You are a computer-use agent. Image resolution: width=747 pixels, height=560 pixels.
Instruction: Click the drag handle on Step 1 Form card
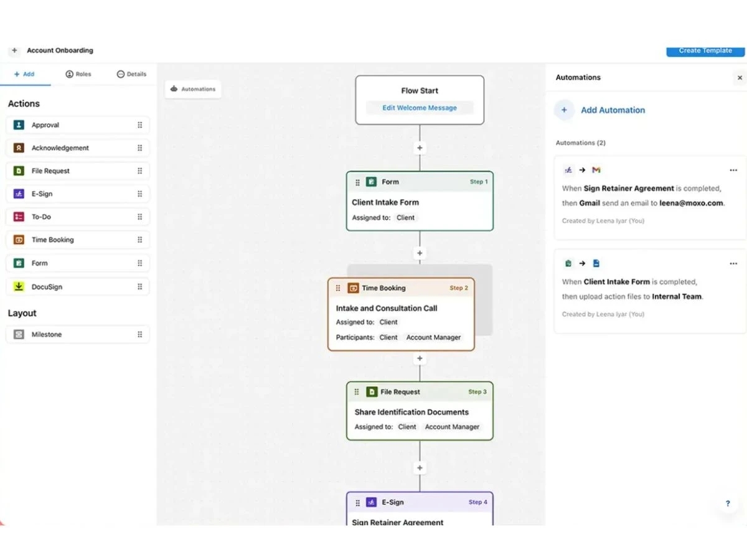coord(357,182)
